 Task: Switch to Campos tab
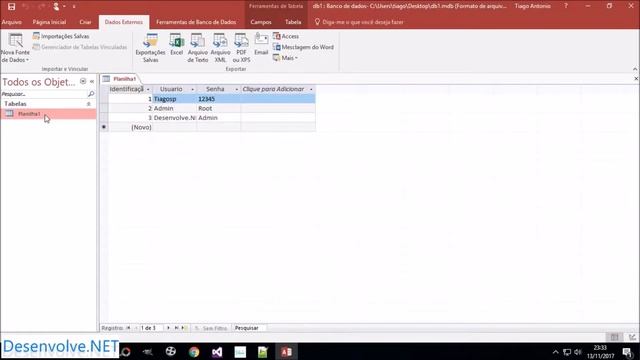point(261,22)
